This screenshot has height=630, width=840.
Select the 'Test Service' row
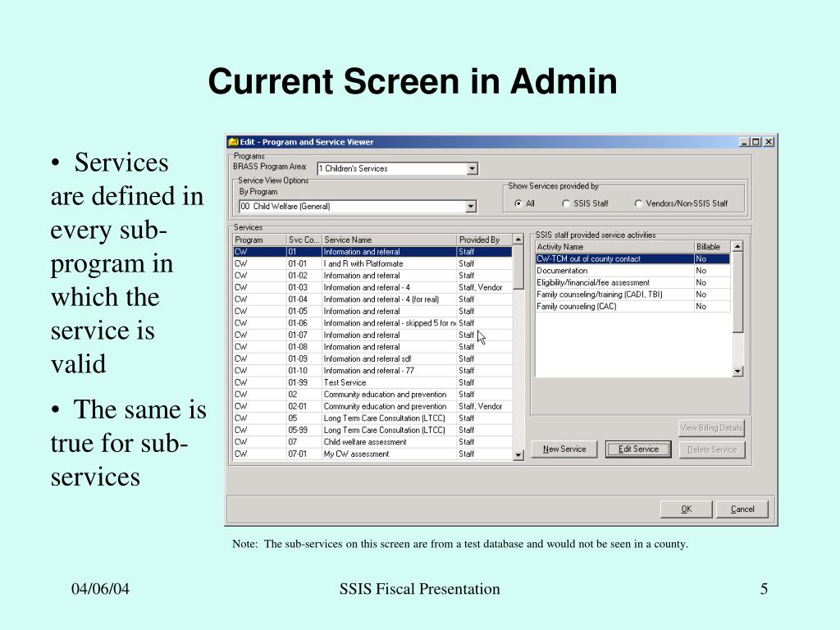[373, 382]
